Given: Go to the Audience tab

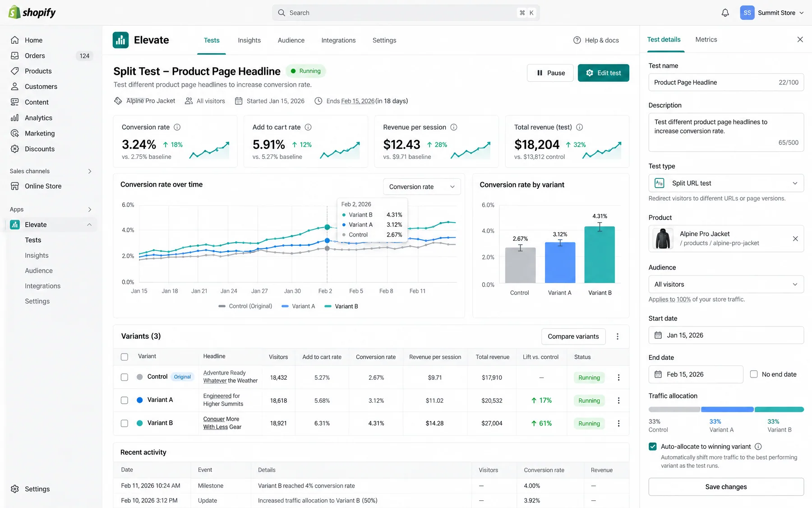Looking at the screenshot, I should pyautogui.click(x=291, y=40).
